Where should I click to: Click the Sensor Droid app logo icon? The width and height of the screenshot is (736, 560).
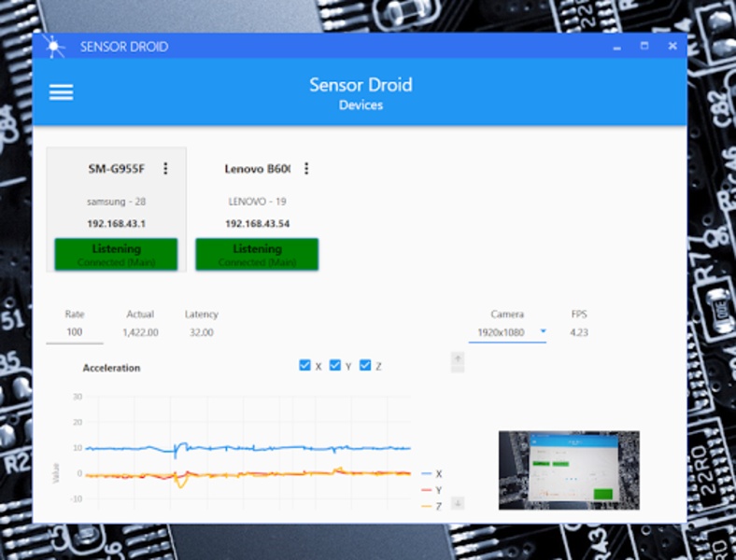[x=53, y=47]
